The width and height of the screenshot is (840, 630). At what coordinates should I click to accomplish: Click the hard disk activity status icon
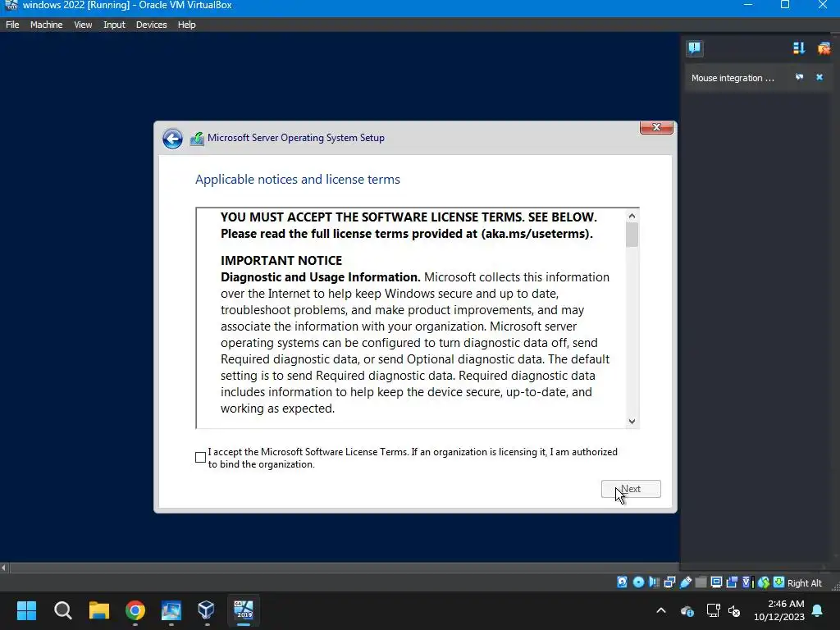click(x=622, y=582)
